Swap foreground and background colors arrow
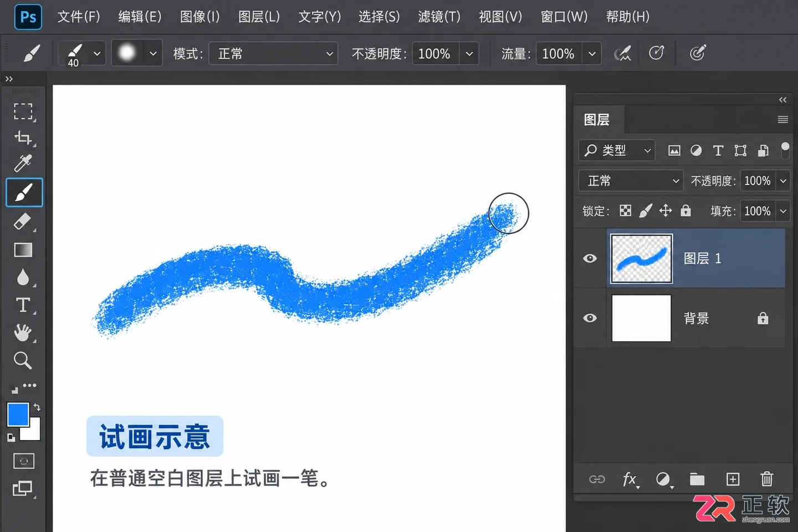This screenshot has width=798, height=532. pyautogui.click(x=37, y=407)
